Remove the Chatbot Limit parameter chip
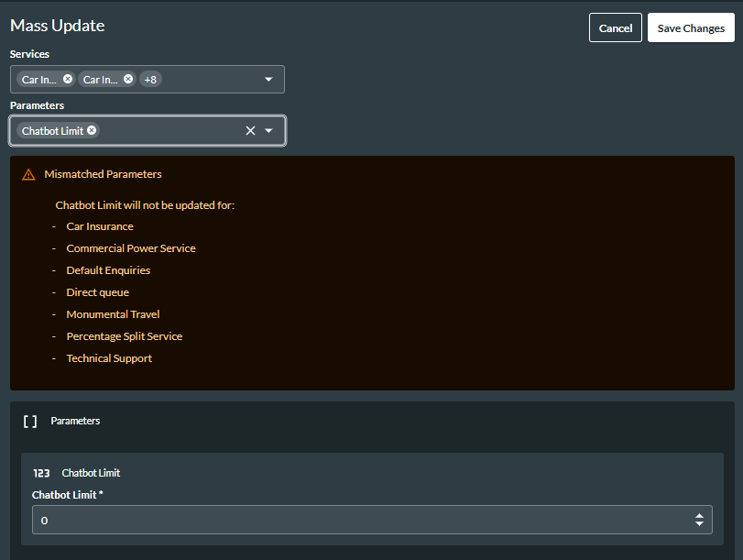The width and height of the screenshot is (743, 560). [92, 130]
